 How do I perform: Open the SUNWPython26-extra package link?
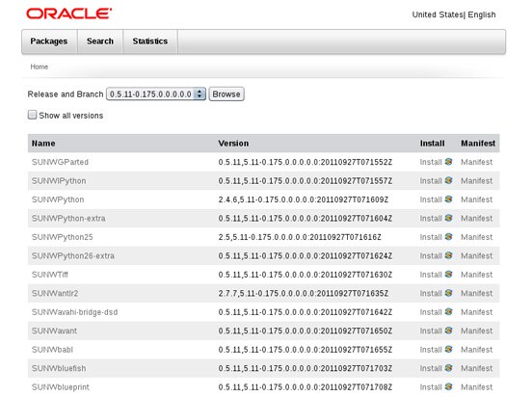(x=73, y=256)
